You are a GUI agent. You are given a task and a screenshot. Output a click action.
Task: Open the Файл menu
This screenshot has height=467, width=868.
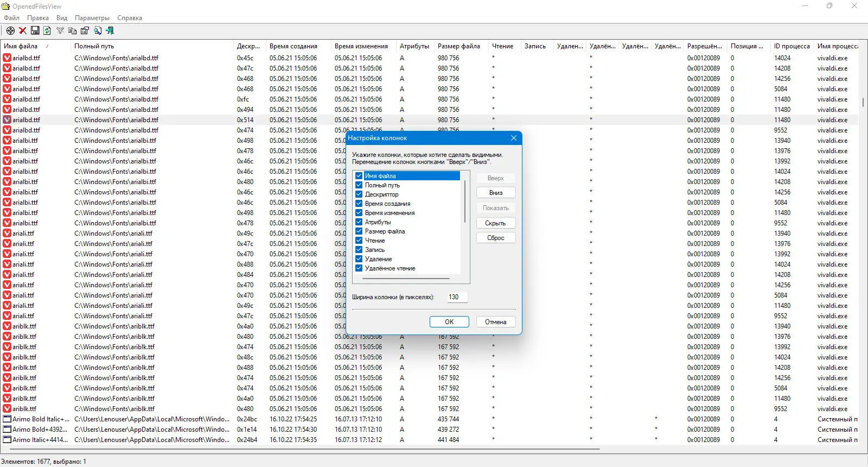(12, 18)
